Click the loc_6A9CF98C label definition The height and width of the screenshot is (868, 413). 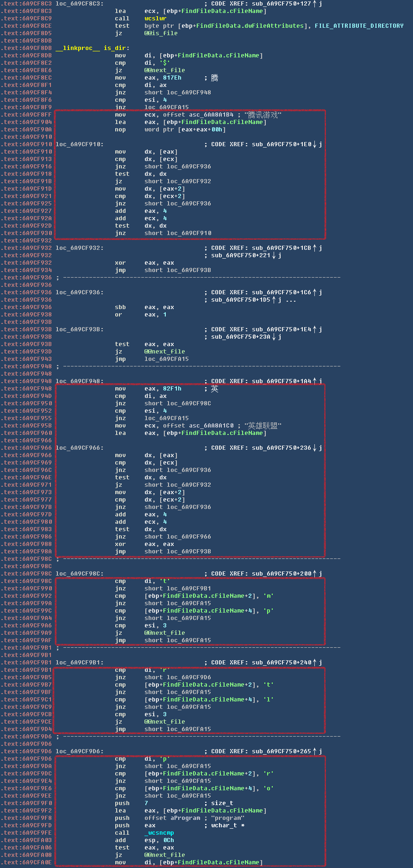coord(79,574)
